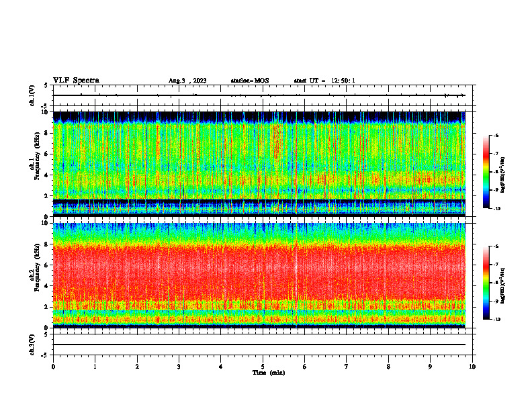Click the ch.1 spectrogram panel
Image resolution: width=532 pixels, height=411 pixels.
click(x=259, y=164)
